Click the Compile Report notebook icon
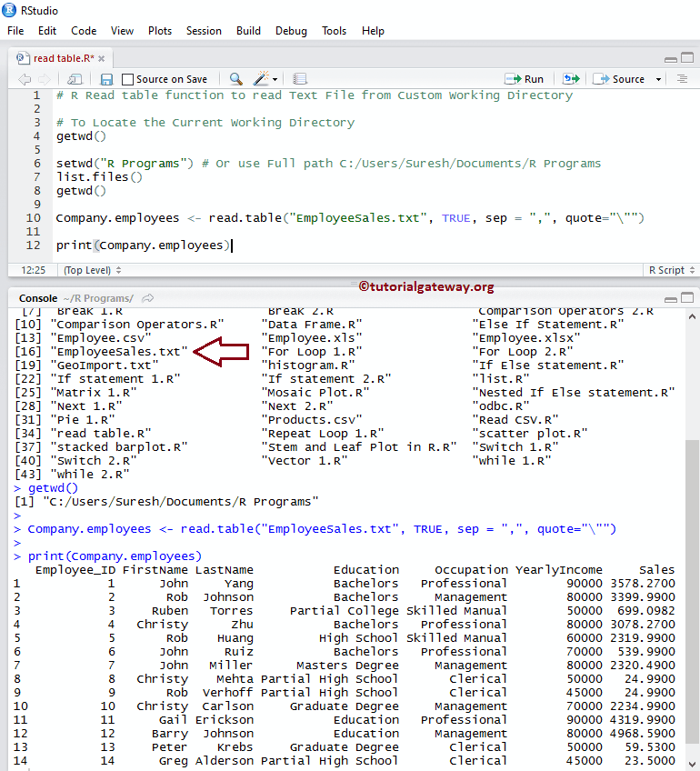Screen dimensions: 700x771 (x=300, y=79)
